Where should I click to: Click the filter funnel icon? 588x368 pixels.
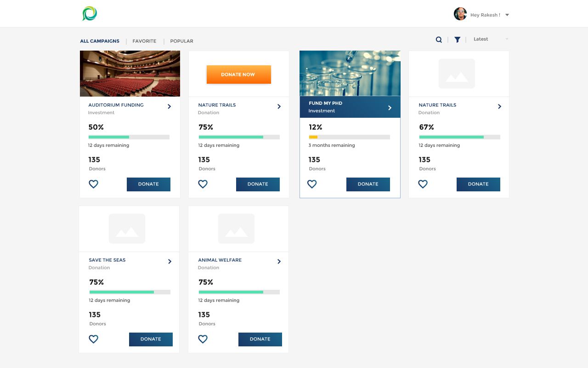[457, 40]
